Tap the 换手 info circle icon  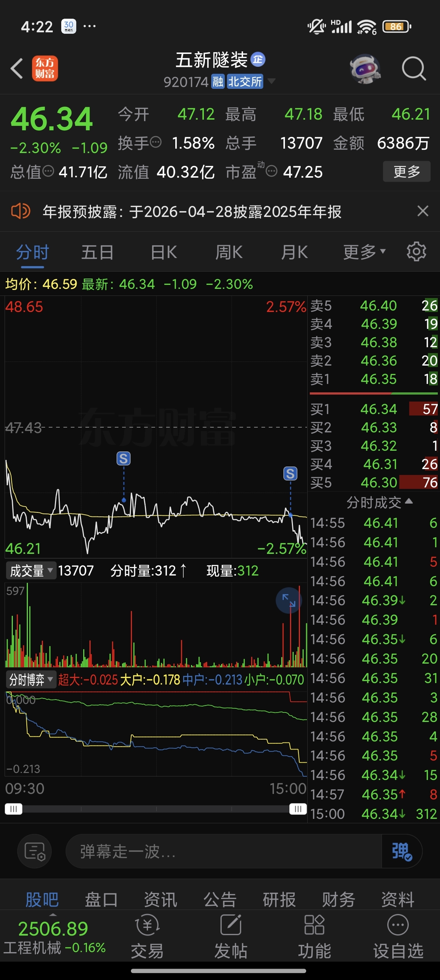pos(156,143)
